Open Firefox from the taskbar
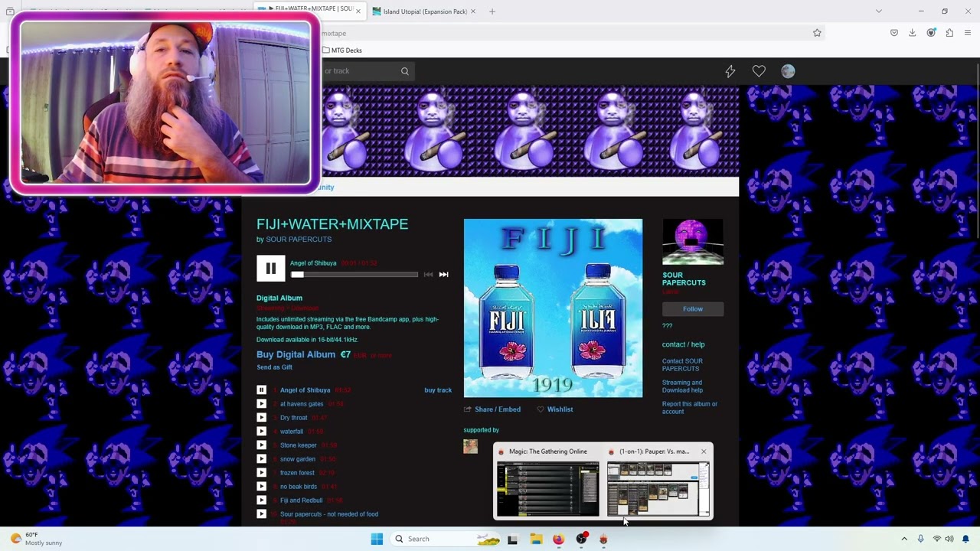980x551 pixels. point(558,540)
